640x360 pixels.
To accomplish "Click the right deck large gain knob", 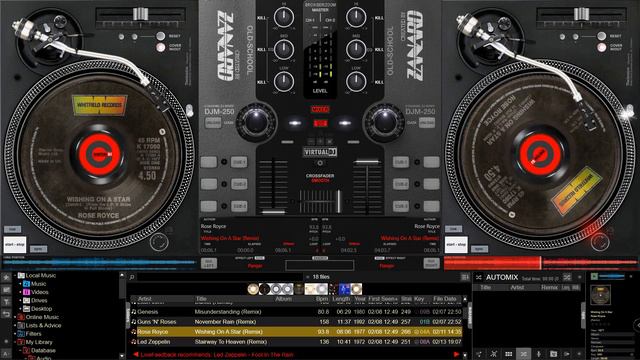I will (384, 122).
